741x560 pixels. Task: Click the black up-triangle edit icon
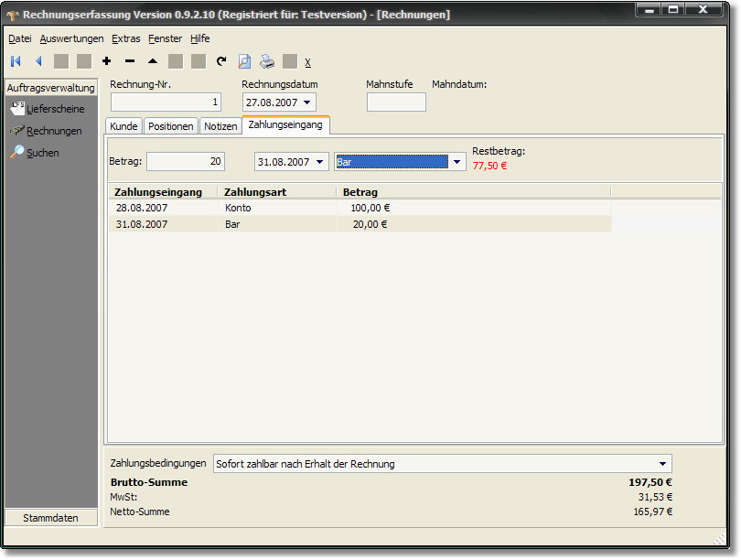[x=153, y=61]
